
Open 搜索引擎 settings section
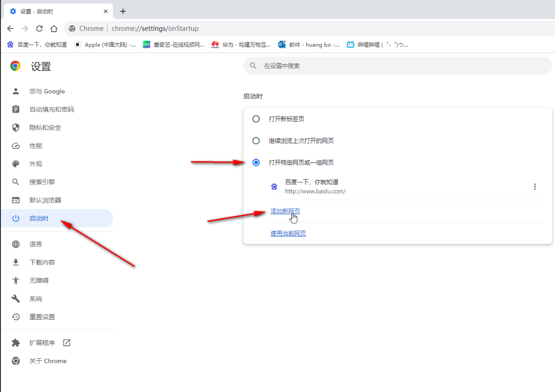[x=57, y=182]
